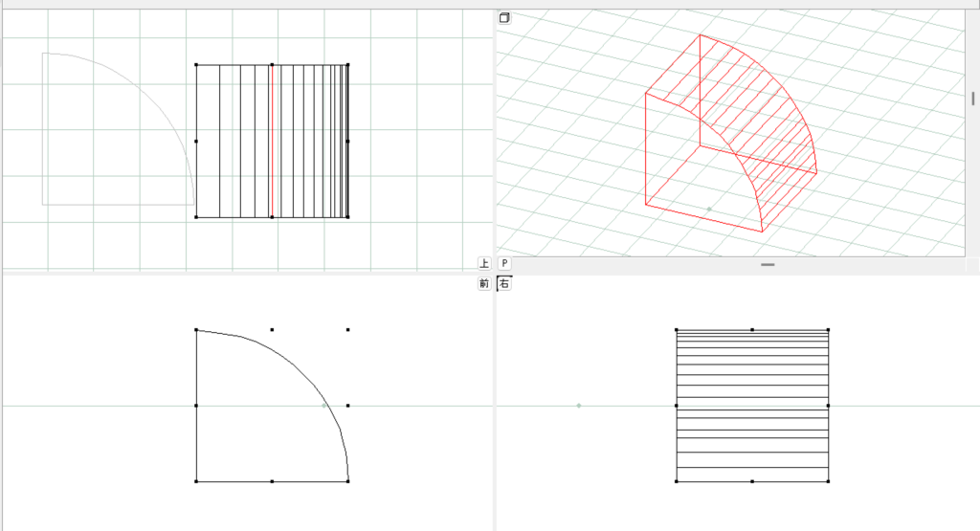Click bottom-middle bounding handle in front view
This screenshot has width=980, height=531.
click(x=272, y=481)
